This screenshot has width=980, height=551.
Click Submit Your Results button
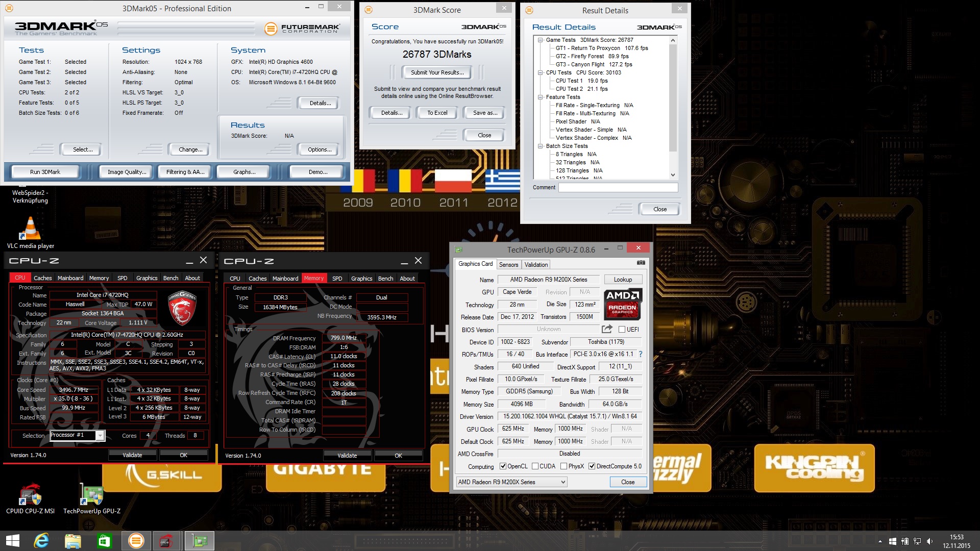[437, 72]
